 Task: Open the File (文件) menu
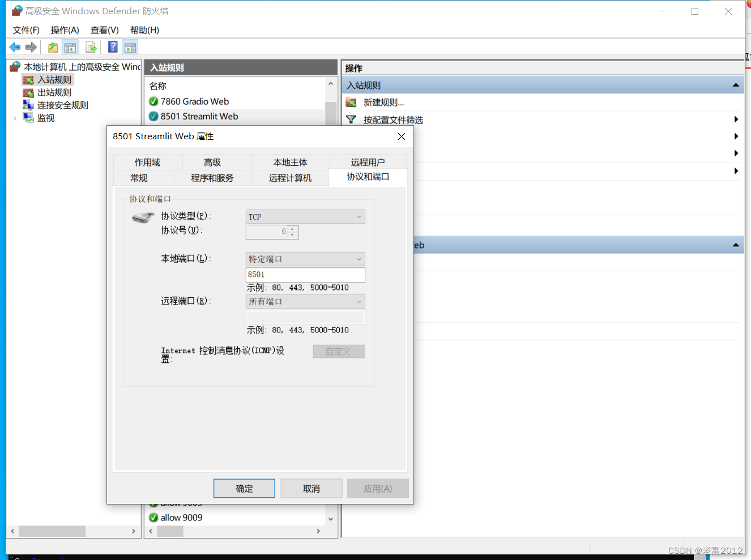click(26, 30)
